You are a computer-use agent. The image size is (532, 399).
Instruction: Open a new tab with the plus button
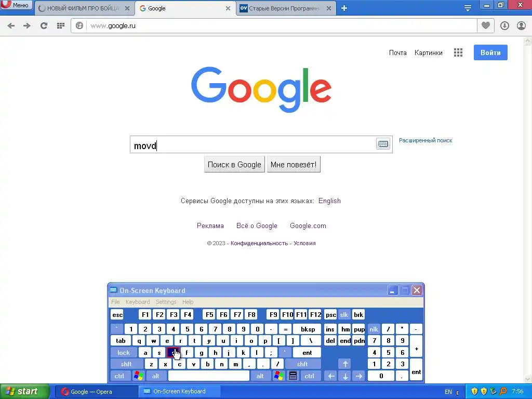[x=344, y=8]
